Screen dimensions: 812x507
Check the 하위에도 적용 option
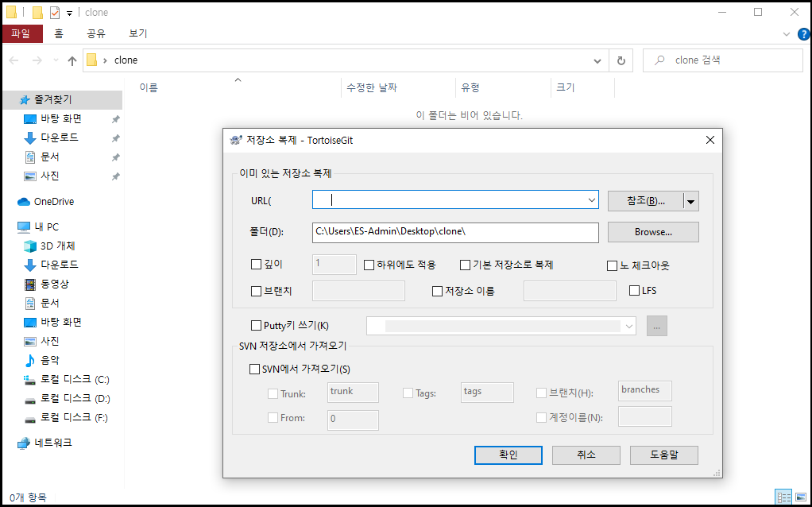[x=369, y=265]
